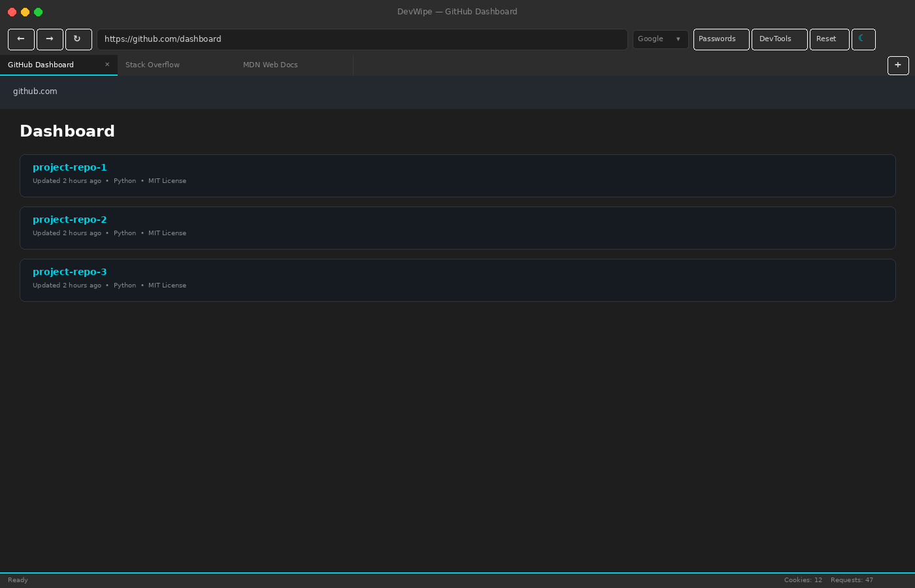Click the back navigation arrow

[x=21, y=39]
